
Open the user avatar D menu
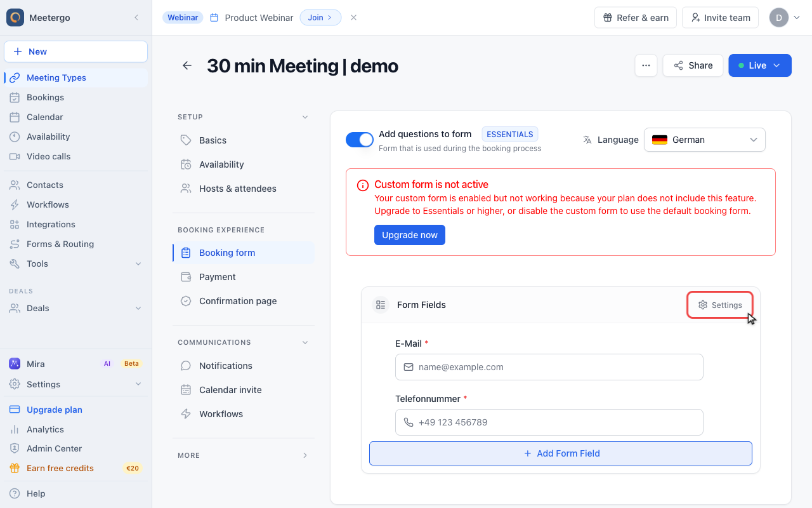click(x=785, y=18)
